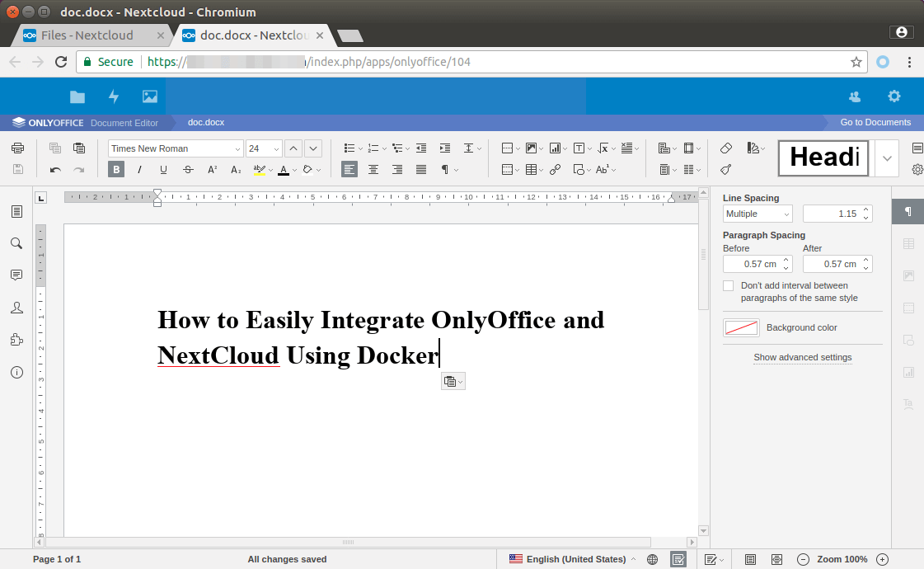Enable Don't add interval between paragraphs checkbox

coord(728,286)
